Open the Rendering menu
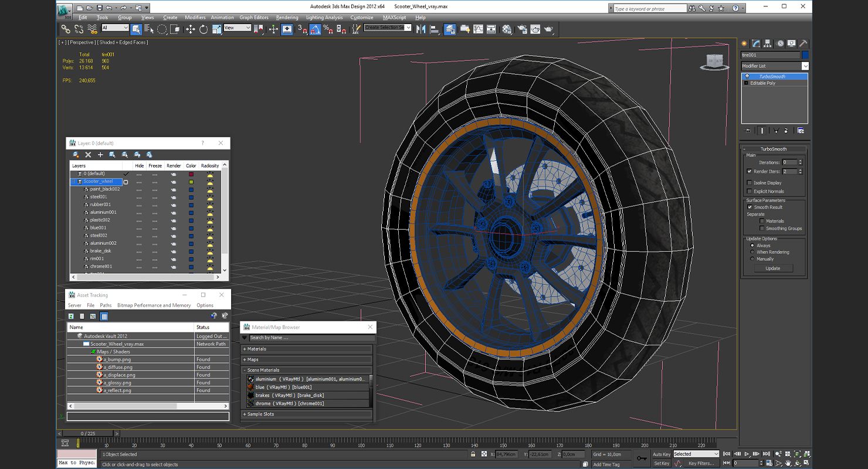Viewport: 868px width, 469px height. pos(287,18)
